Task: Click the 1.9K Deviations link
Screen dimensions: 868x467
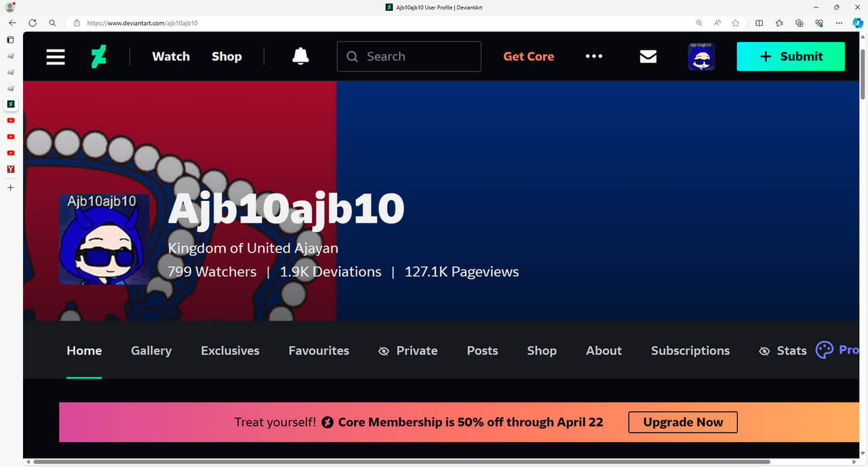Action: point(331,272)
